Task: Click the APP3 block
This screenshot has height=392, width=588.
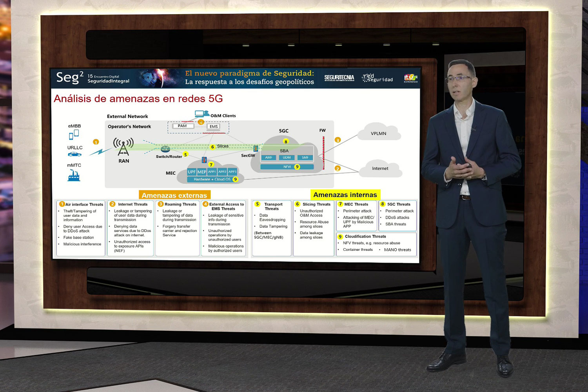Action: (232, 172)
